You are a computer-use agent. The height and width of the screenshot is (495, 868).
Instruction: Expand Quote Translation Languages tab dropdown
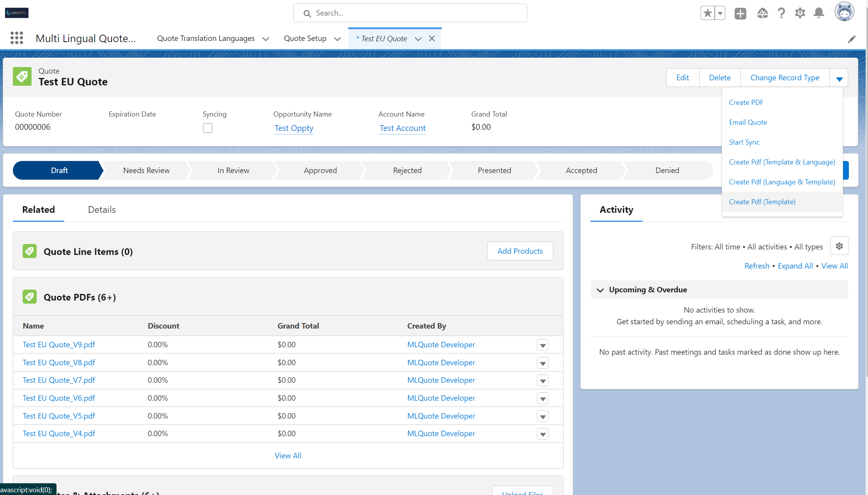point(266,39)
